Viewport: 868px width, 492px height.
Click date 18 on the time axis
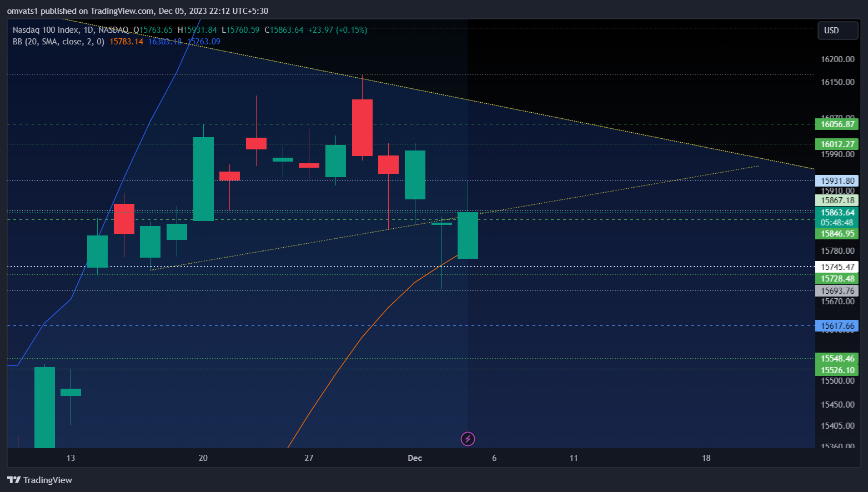click(x=706, y=458)
